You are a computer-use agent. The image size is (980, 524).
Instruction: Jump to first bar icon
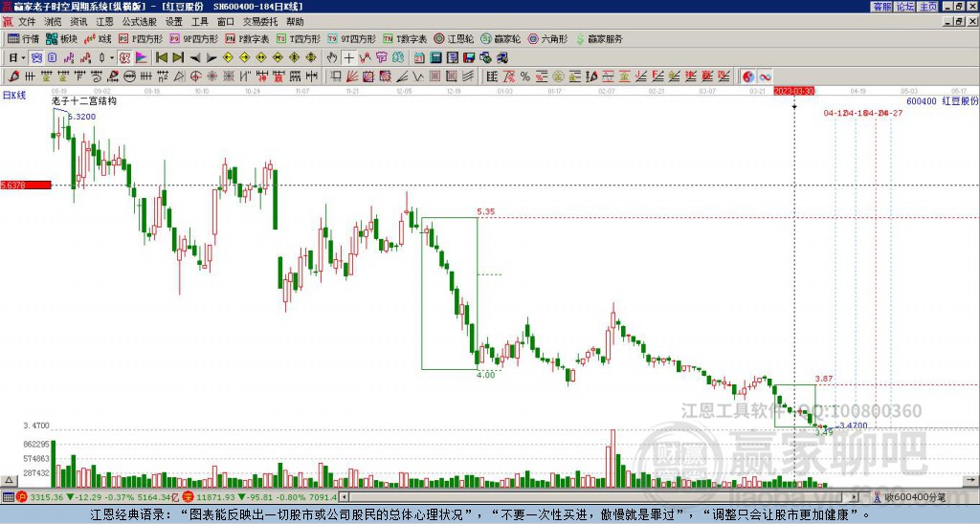coord(161,58)
